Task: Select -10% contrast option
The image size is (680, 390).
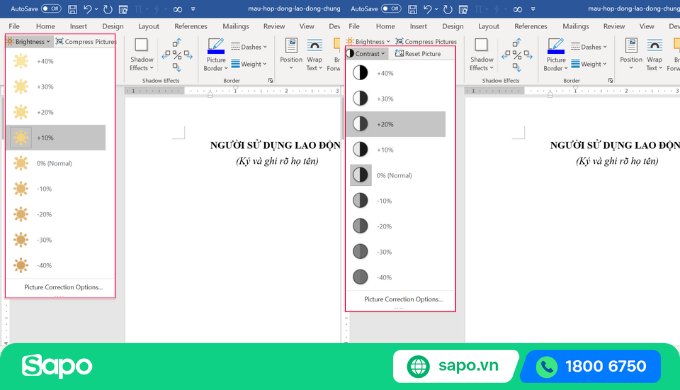Action: [396, 201]
